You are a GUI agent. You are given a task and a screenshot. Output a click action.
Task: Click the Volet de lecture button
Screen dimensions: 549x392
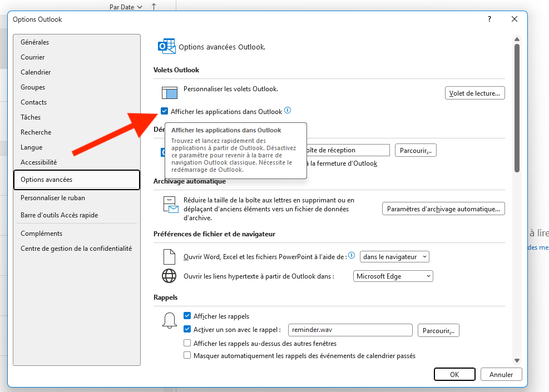(475, 93)
